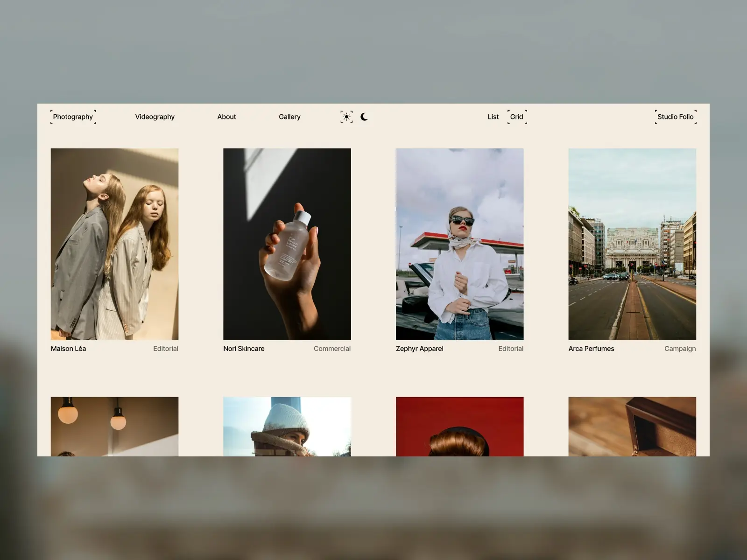Open the Nori Skincare bottle photo
This screenshot has width=747, height=560.
[287, 244]
